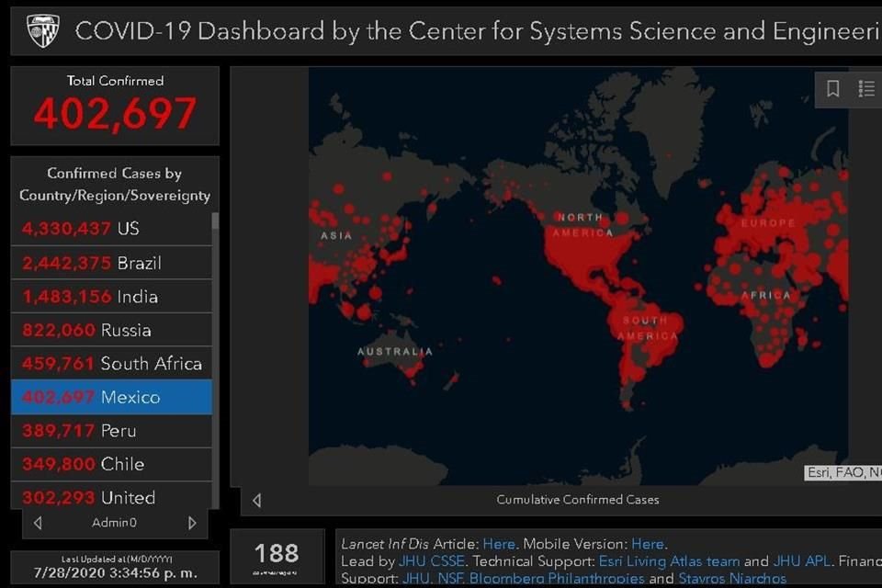Choose South Africa in the list
The width and height of the screenshot is (882, 588).
click(111, 364)
